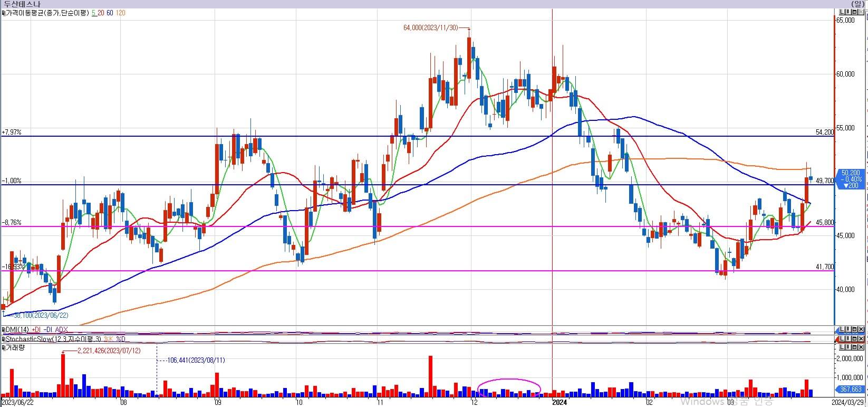Click the 64,000(2023/11/30) high price annotation
The image size is (868, 407).
pyautogui.click(x=431, y=27)
